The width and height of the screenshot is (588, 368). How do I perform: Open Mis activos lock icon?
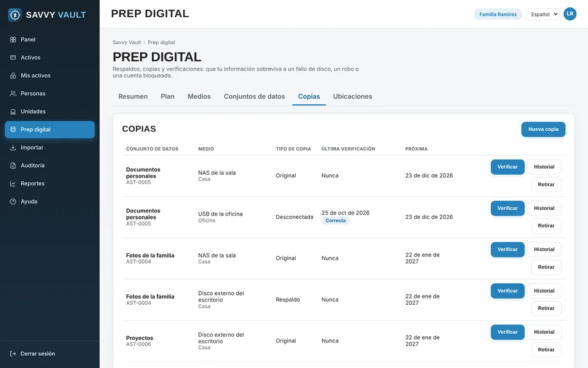13,75
